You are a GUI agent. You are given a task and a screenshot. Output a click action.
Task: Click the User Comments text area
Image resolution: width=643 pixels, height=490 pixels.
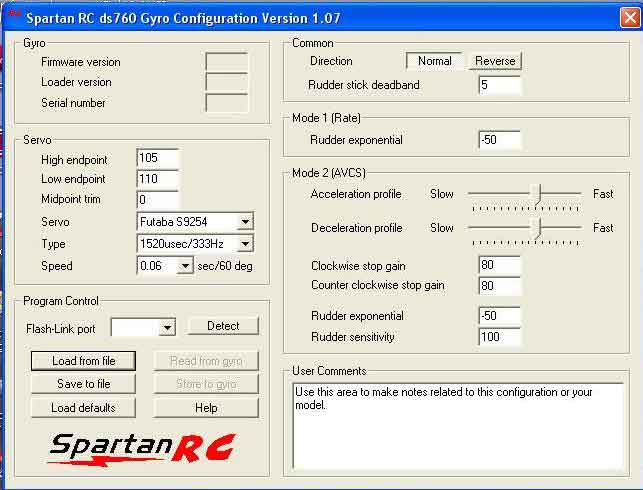tap(458, 426)
